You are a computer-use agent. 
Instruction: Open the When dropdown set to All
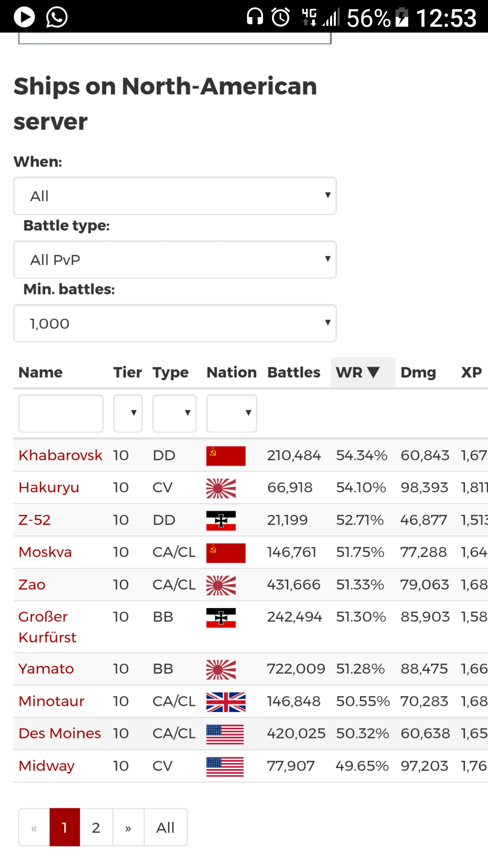(175, 196)
